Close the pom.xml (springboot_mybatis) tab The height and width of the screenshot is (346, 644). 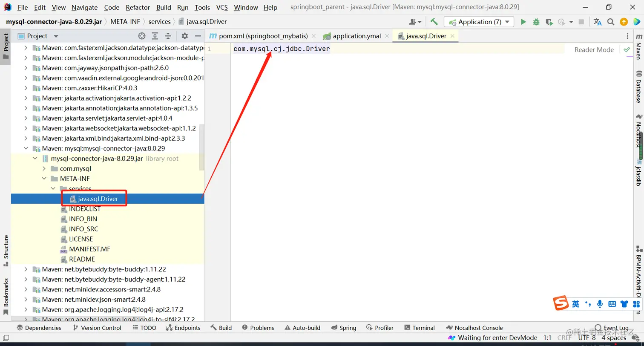[313, 36]
